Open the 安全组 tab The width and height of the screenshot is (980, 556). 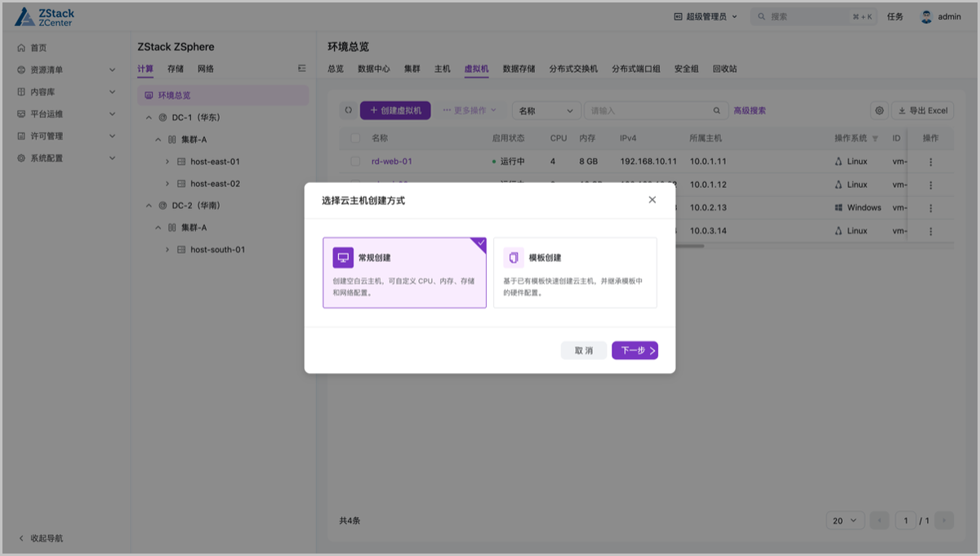[x=687, y=69]
